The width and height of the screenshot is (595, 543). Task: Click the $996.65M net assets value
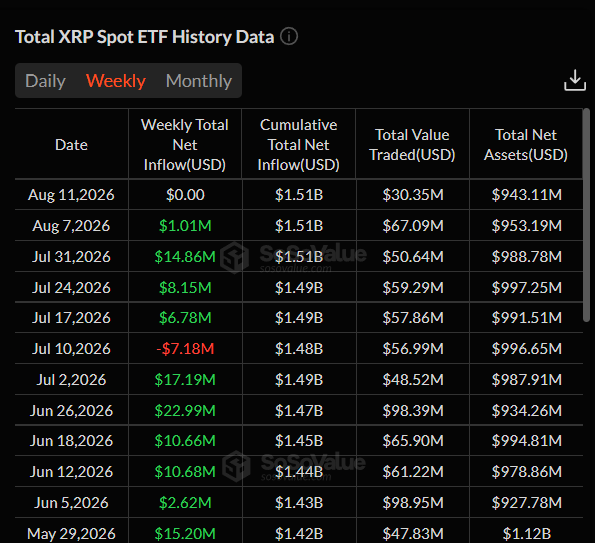click(x=527, y=349)
